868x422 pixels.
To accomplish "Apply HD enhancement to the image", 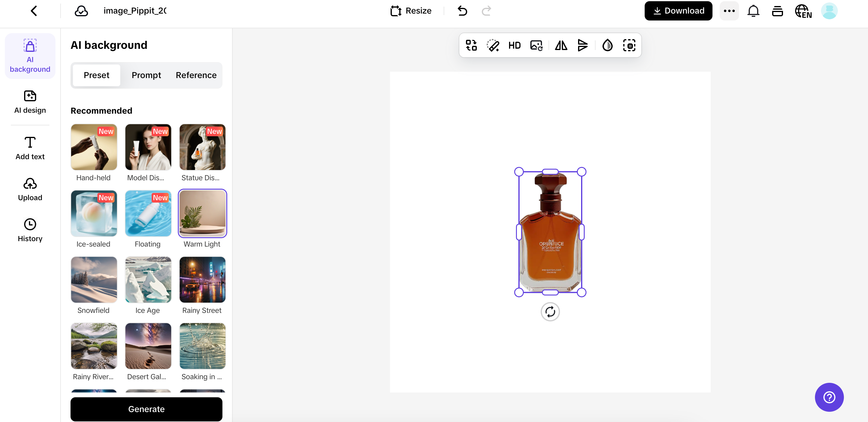I will pos(514,45).
